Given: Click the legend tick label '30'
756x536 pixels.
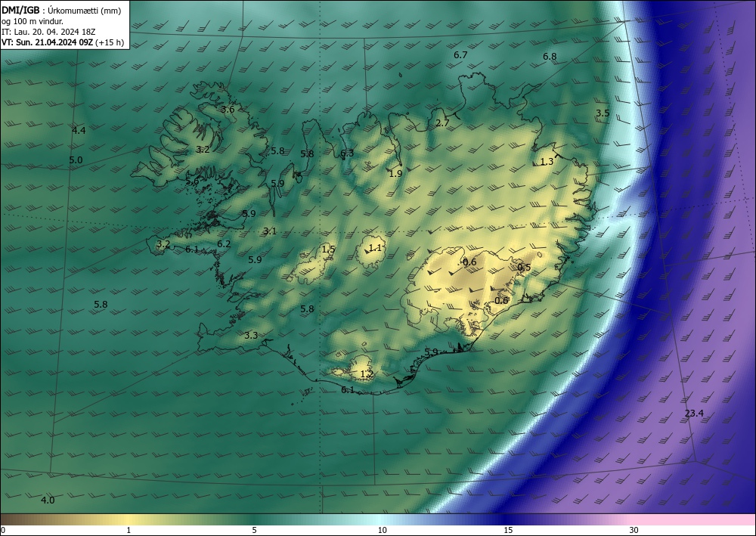Looking at the screenshot, I should (x=634, y=530).
